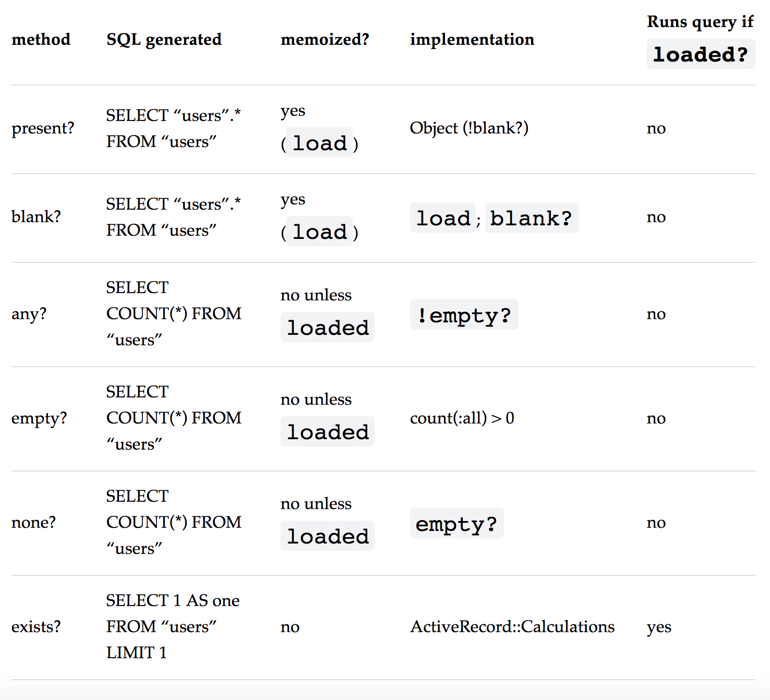This screenshot has height=700, width=770.
Task: Select the 'present?' method cell
Action: 43,128
